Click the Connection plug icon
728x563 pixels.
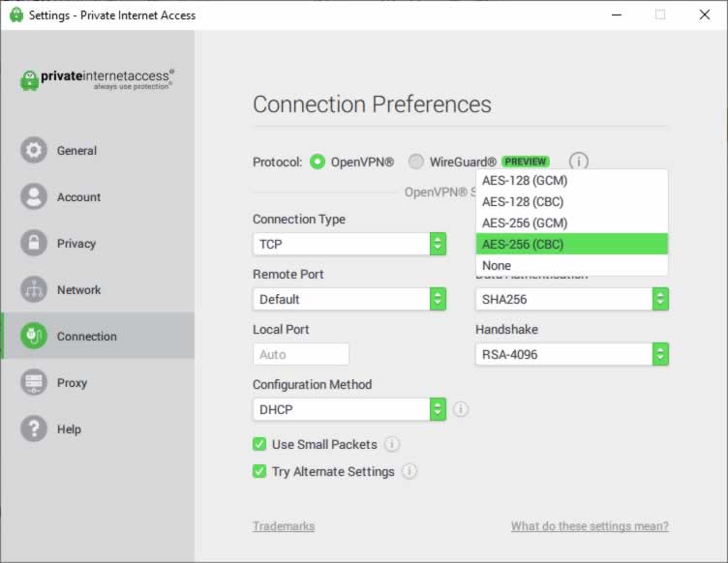point(34,336)
